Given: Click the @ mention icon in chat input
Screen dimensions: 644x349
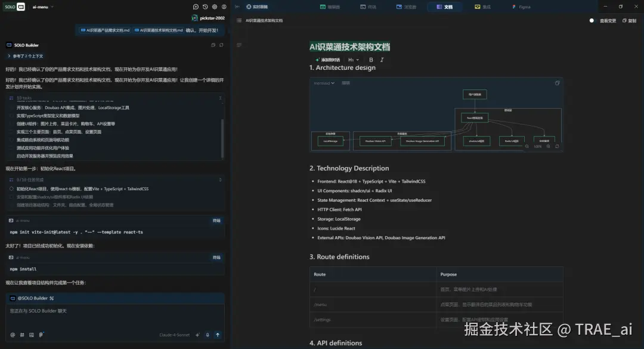Looking at the screenshot, I should [13, 335].
